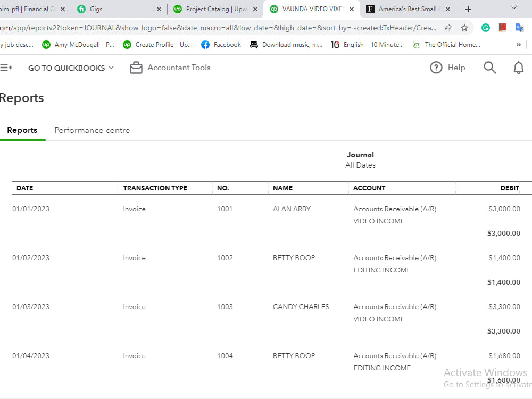This screenshot has height=399, width=532.
Task: Click the browser address bar URL
Action: click(219, 28)
